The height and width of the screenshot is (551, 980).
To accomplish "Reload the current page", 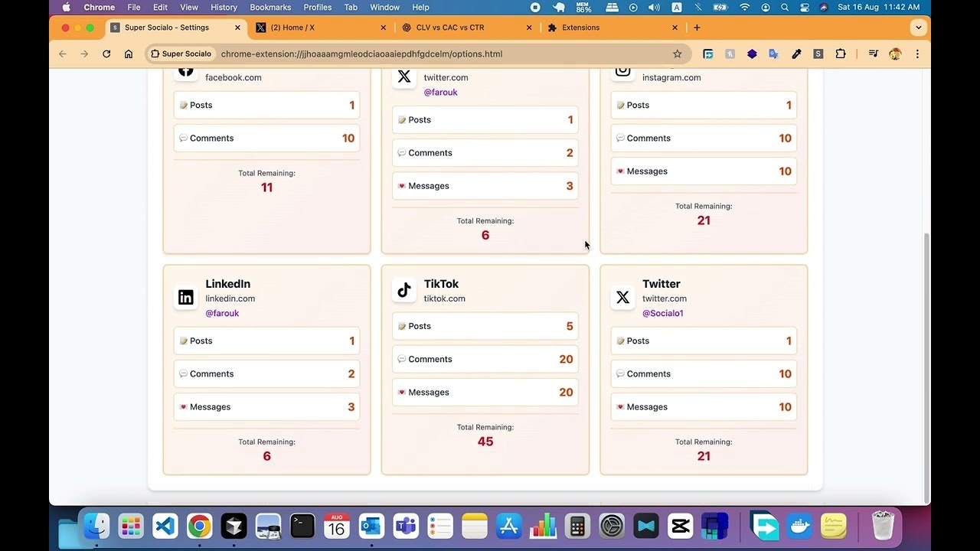I will point(106,54).
